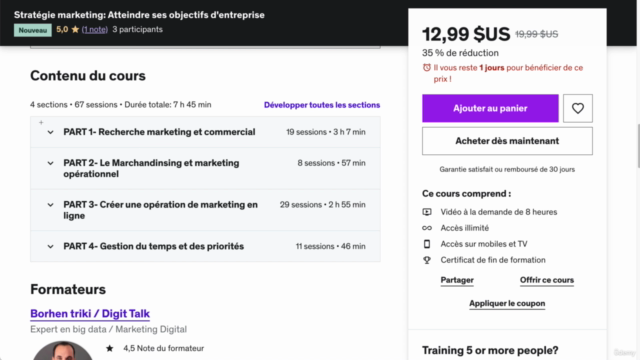Viewport: 640px width, 360px height.
Task: Click the star icon next to instructor rating
Action: coord(109,348)
